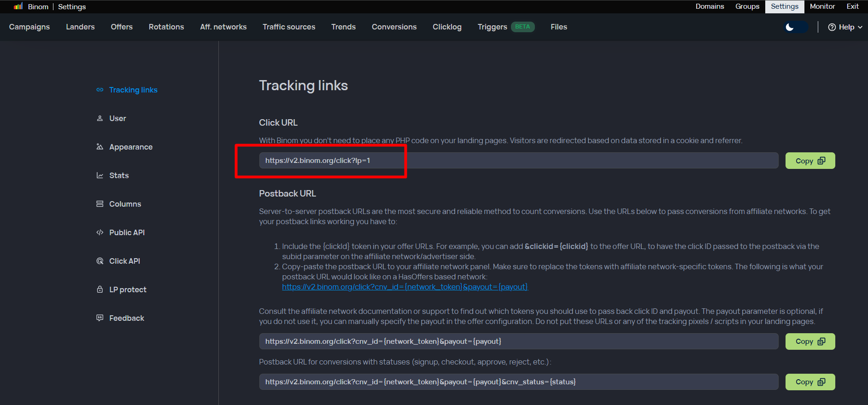Click the Appearance icon in sidebar

pos(100,147)
